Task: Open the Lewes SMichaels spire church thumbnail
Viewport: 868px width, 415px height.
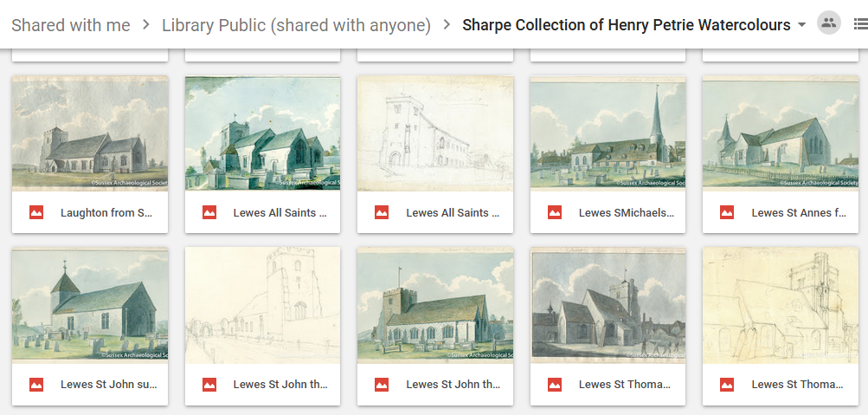Action: [x=608, y=133]
